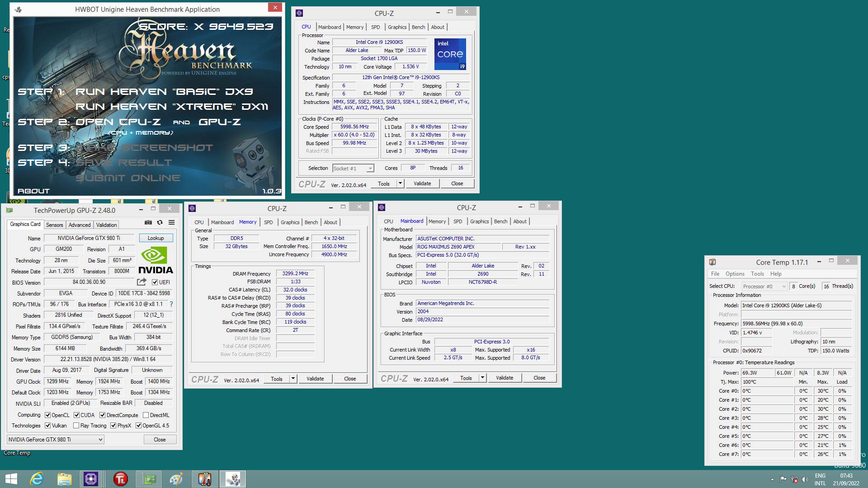
Task: Switch to GPU-Z taskbar icon
Action: point(149,479)
